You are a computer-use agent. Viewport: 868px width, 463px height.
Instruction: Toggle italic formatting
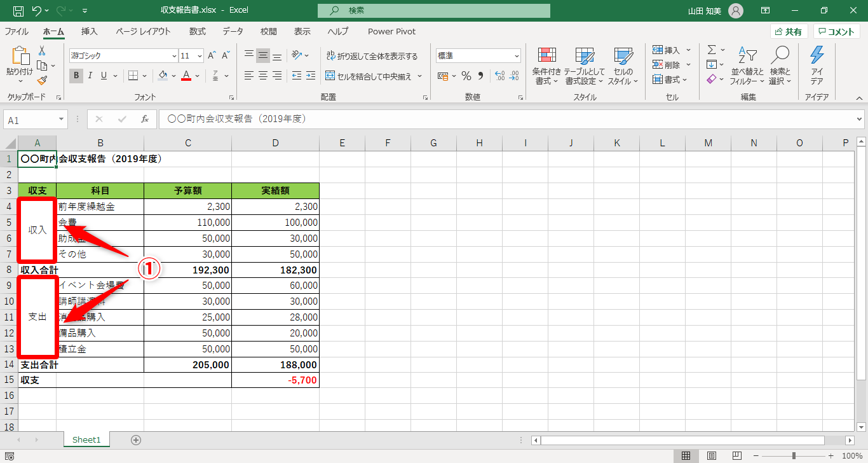point(90,76)
